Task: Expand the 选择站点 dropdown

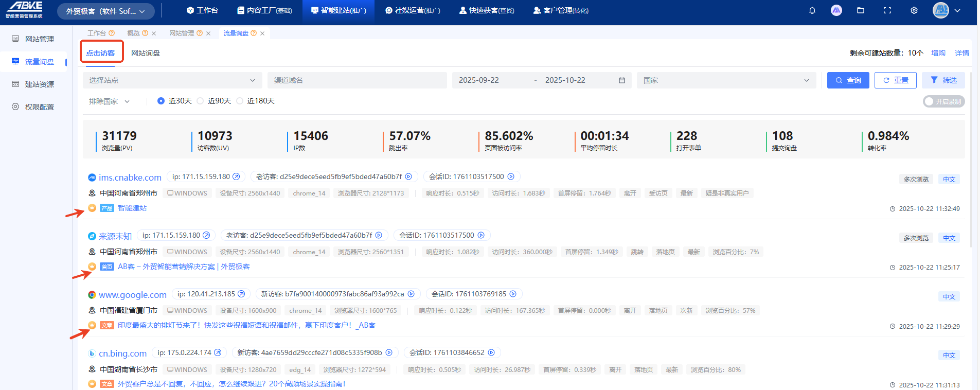Action: (x=172, y=80)
